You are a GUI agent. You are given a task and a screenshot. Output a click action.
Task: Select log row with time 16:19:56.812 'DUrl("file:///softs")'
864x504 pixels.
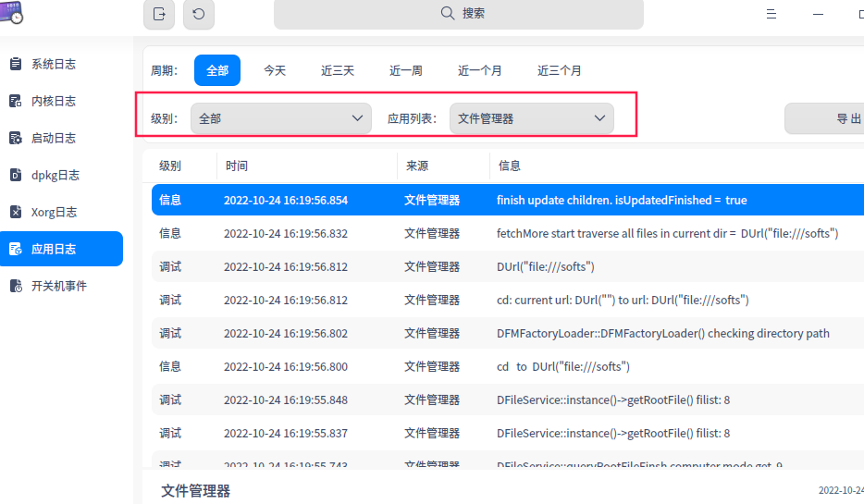point(508,266)
